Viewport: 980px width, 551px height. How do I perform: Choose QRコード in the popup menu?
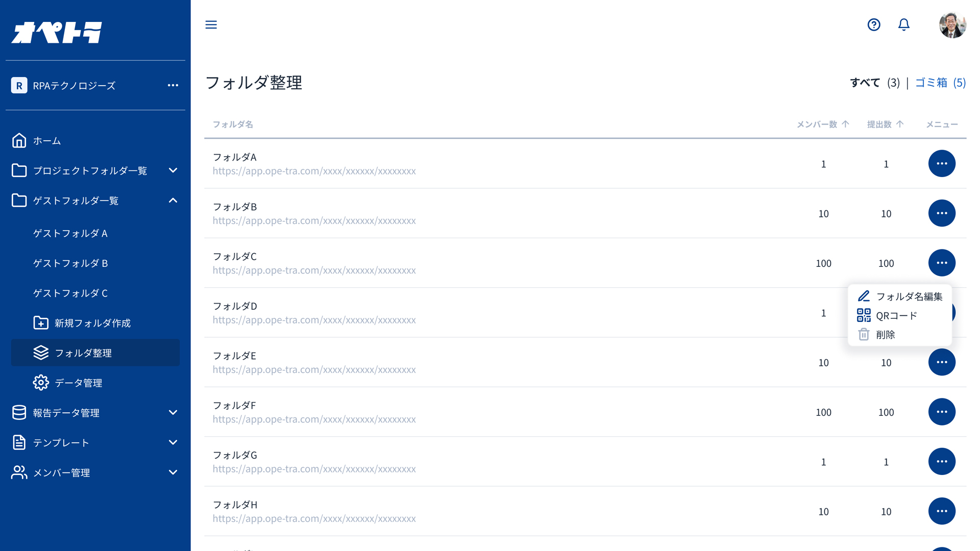[x=896, y=316]
